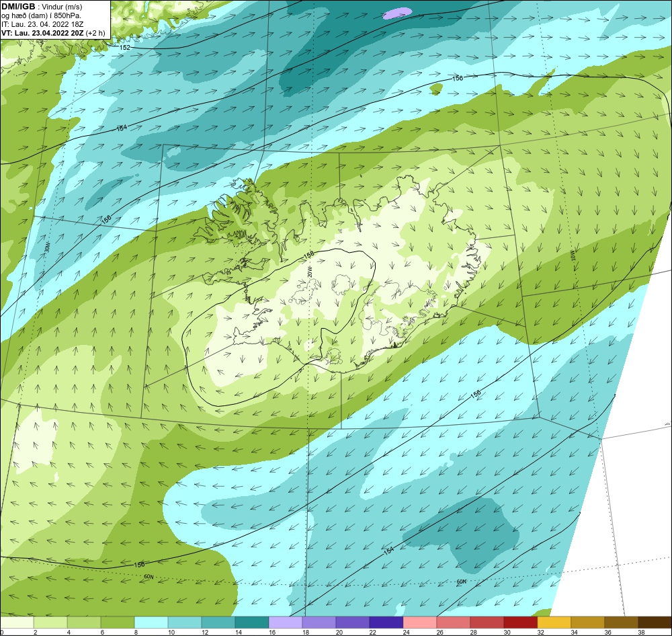Pick the 26–28 m/s salmon swatch
This screenshot has width=672, height=636.
[x=454, y=623]
